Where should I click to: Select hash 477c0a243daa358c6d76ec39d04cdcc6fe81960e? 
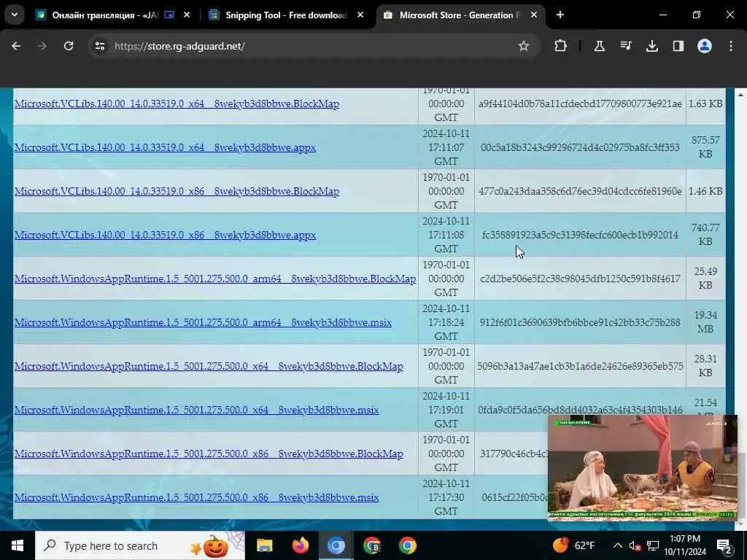[x=580, y=192]
